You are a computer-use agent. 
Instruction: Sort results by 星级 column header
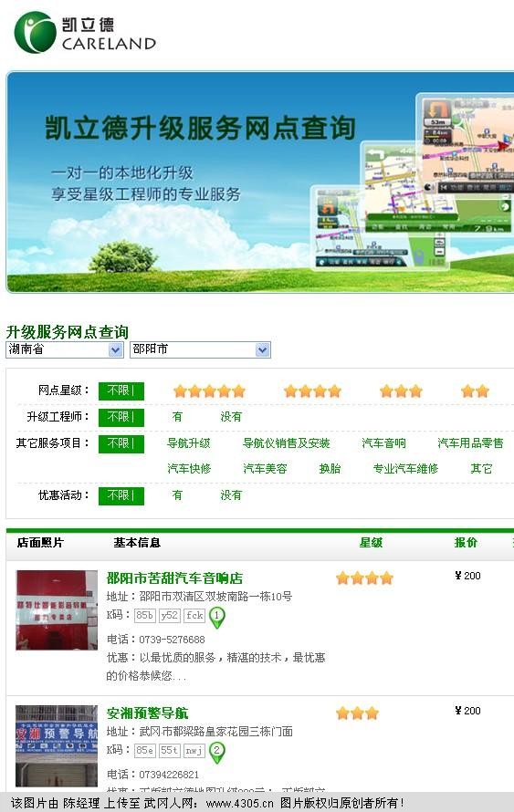click(x=371, y=543)
